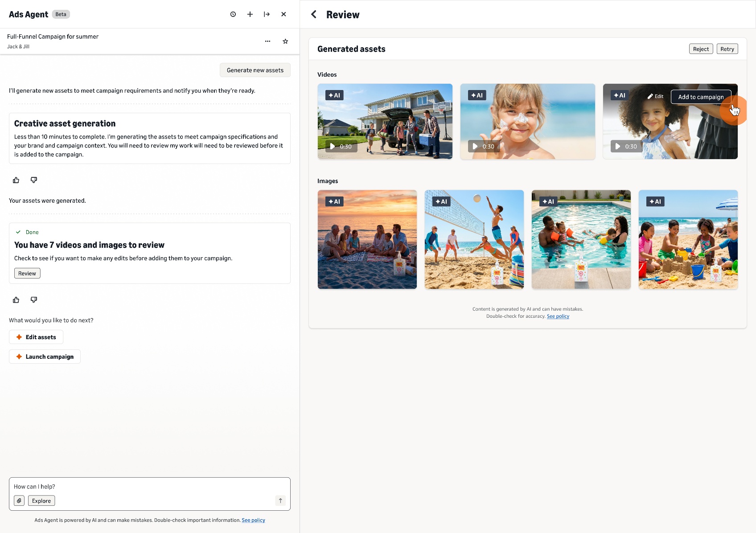Click the attachment paperclip icon

(19, 501)
